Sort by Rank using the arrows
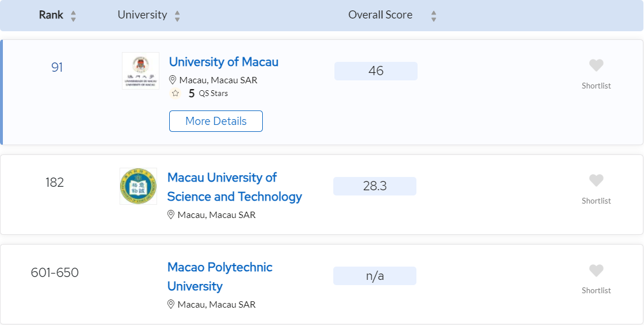The height and width of the screenshot is (325, 644). click(x=73, y=16)
